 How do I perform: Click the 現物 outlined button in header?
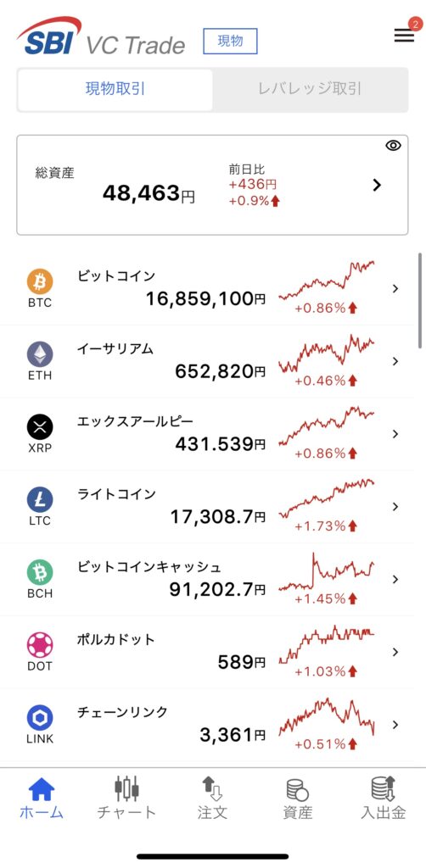tap(231, 41)
